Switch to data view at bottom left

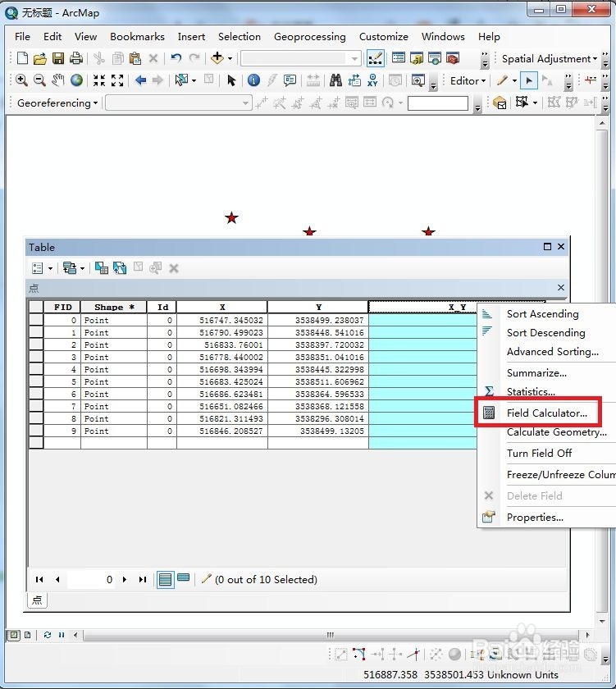14,635
